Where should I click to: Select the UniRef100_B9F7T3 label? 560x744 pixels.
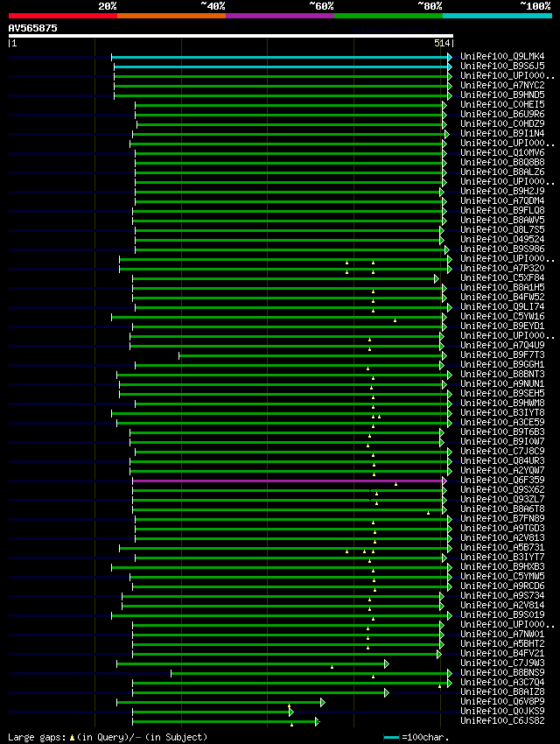(502, 354)
